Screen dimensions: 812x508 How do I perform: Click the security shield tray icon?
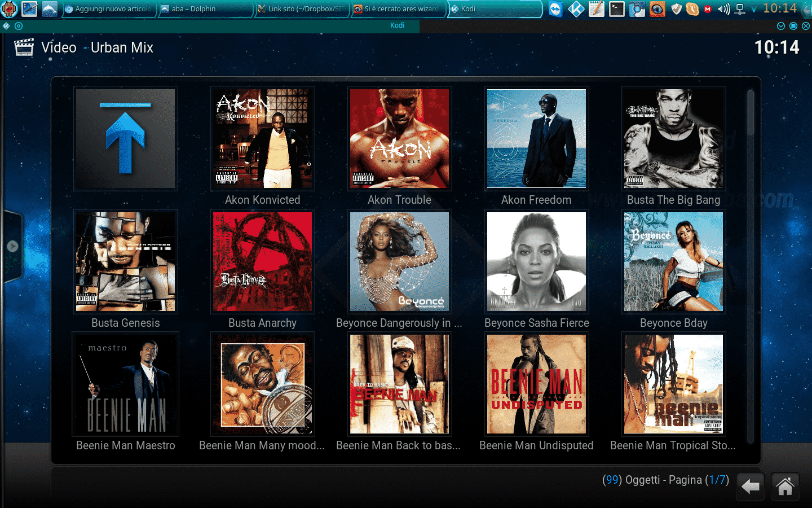coord(677,9)
